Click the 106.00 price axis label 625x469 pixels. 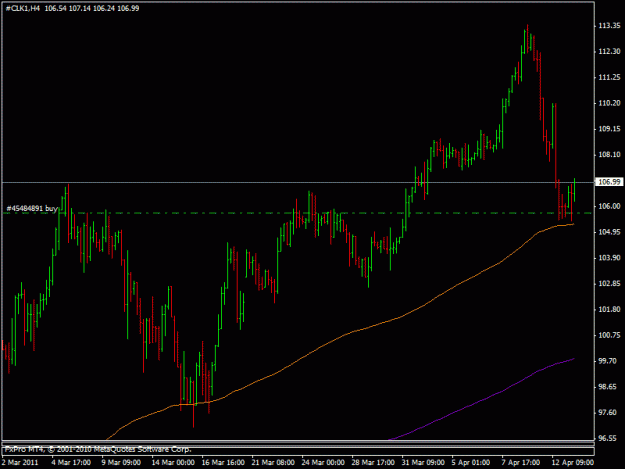(x=609, y=206)
